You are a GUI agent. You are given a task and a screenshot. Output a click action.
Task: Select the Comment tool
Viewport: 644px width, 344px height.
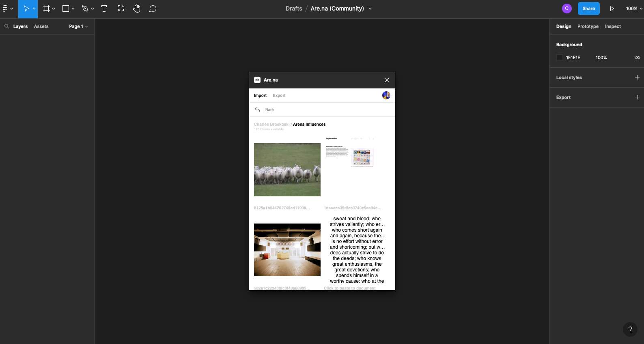[x=153, y=9]
